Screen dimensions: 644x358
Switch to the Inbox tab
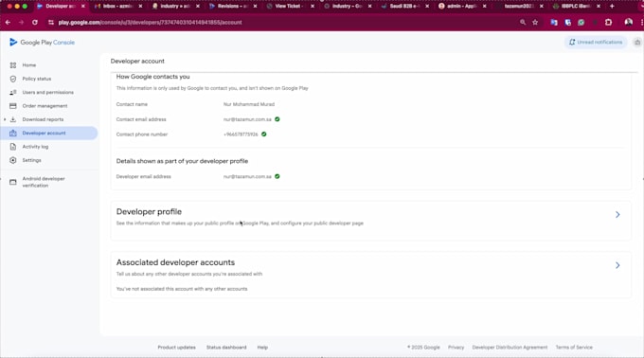click(x=117, y=7)
